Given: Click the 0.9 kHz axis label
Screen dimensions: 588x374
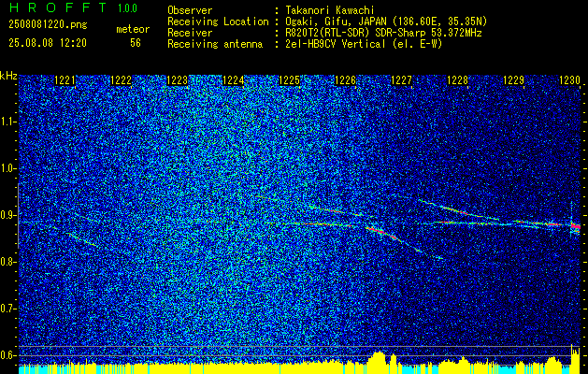Looking at the screenshot, I should point(7,215).
